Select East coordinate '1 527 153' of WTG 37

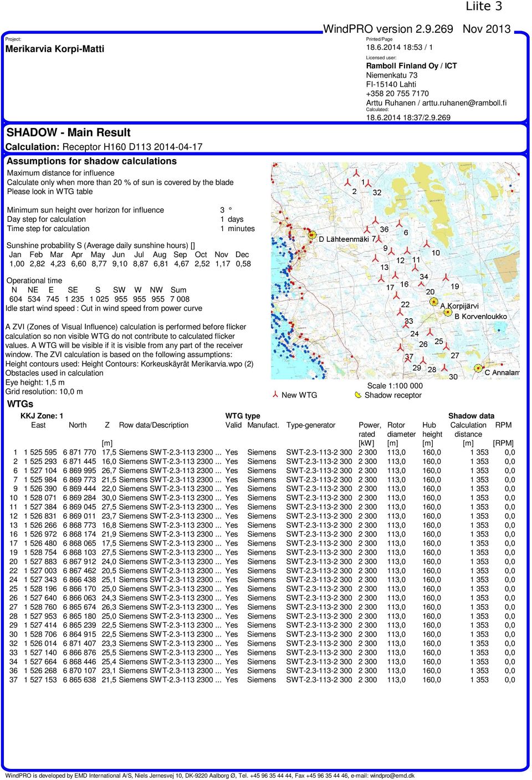tap(40, 680)
